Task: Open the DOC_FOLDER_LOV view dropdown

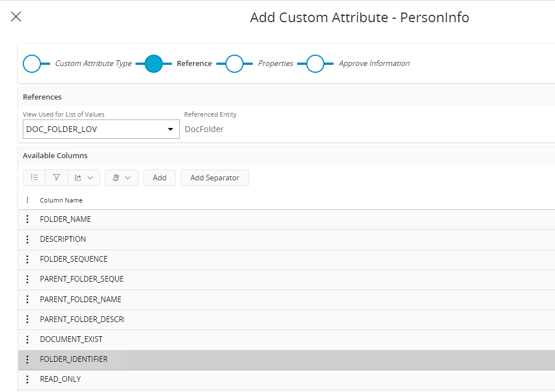Action: pyautogui.click(x=170, y=129)
